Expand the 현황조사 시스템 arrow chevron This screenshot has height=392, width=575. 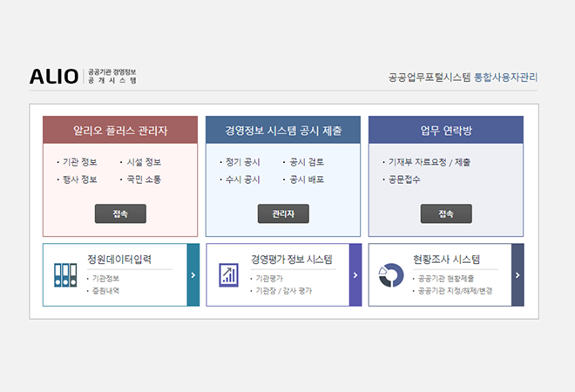(517, 275)
